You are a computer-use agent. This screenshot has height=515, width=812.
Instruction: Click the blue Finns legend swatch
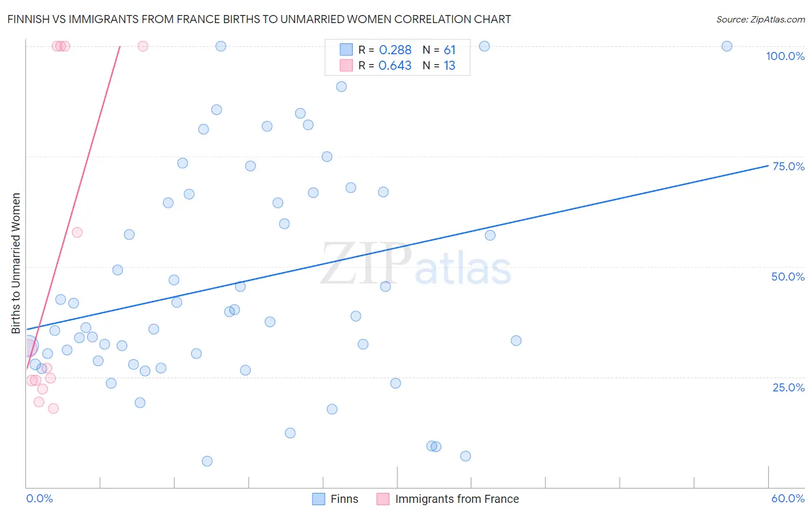[318, 499]
